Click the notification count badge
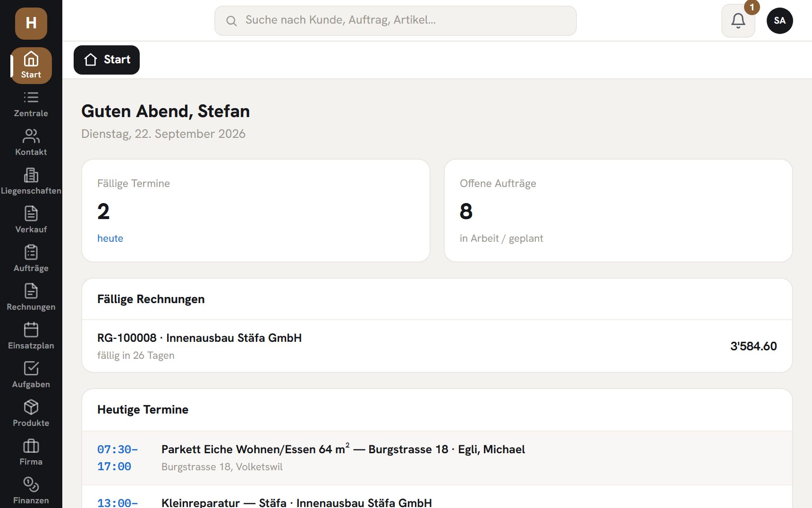The height and width of the screenshot is (508, 812). pos(752,8)
